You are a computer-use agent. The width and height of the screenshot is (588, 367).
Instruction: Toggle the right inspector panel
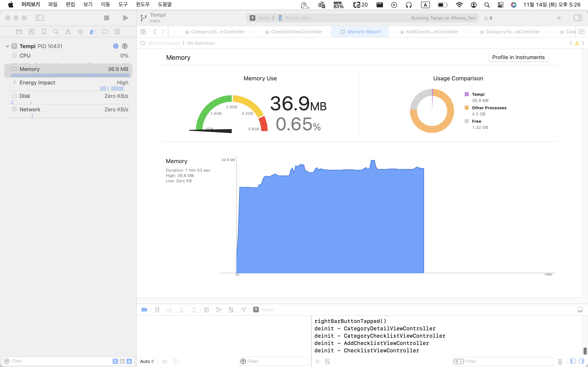pos(578,18)
